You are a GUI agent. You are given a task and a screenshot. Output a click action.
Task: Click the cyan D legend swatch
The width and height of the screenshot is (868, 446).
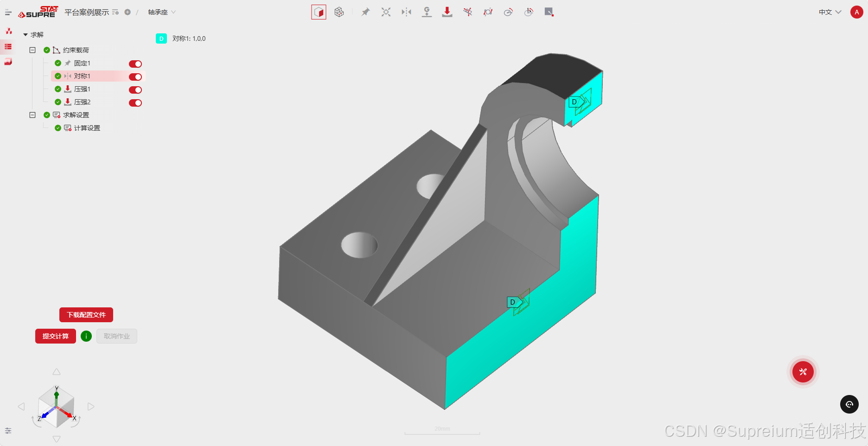(x=161, y=38)
